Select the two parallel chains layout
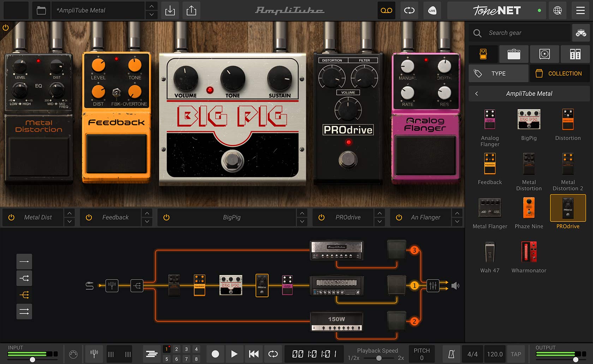593x364 pixels. (24, 311)
